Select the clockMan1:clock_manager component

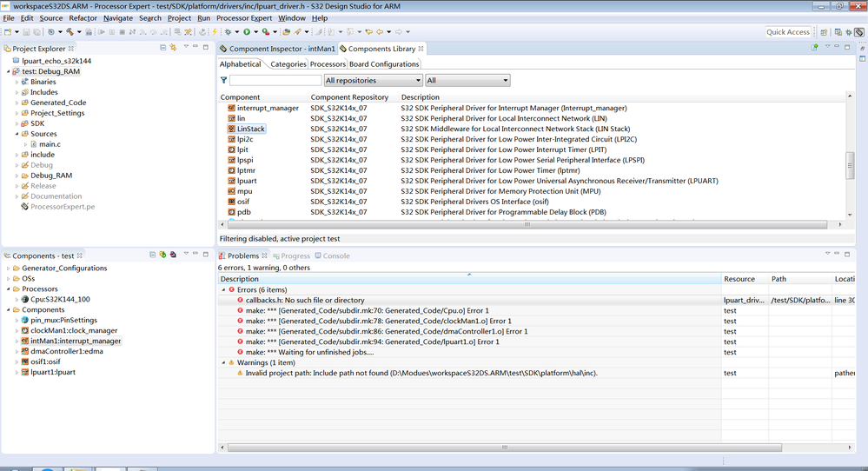[x=70, y=330]
